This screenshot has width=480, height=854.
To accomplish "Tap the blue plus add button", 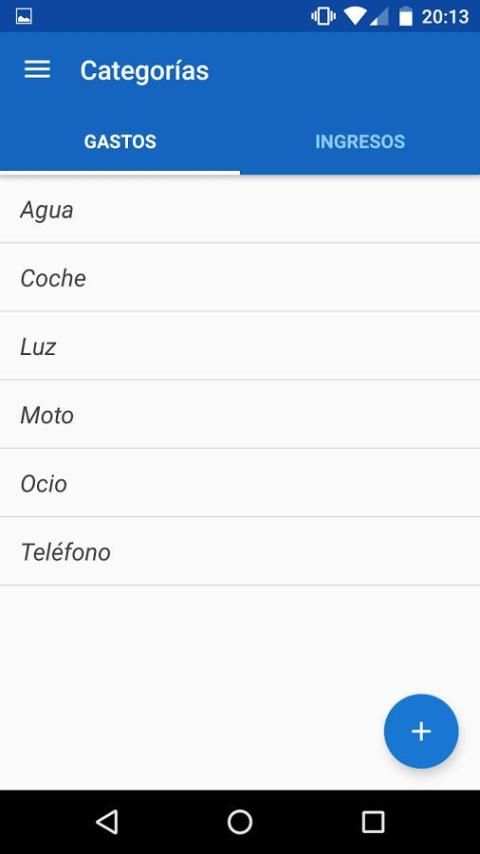I will pos(421,731).
